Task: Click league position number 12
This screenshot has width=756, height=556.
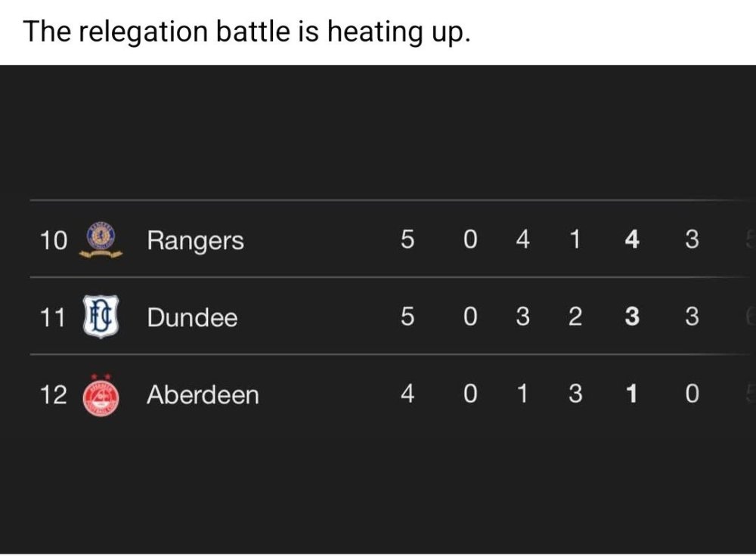Action: coord(53,395)
